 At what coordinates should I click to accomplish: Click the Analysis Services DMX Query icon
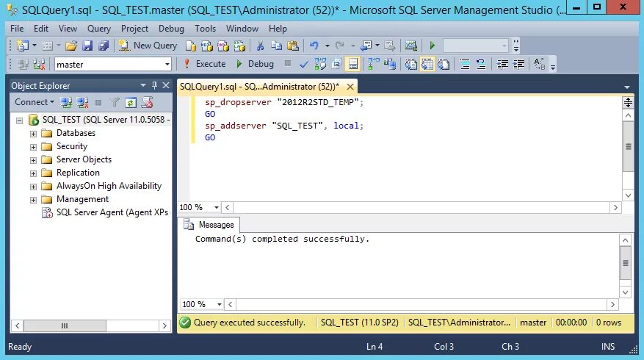[x=223, y=46]
